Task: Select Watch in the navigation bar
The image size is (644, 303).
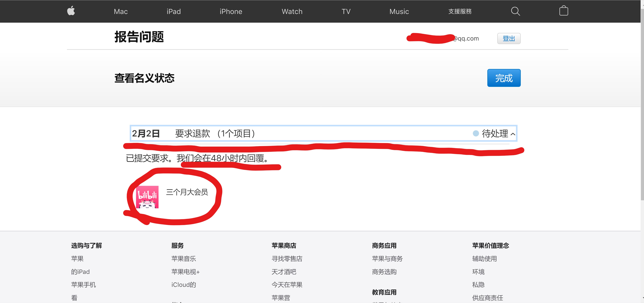Action: click(292, 11)
